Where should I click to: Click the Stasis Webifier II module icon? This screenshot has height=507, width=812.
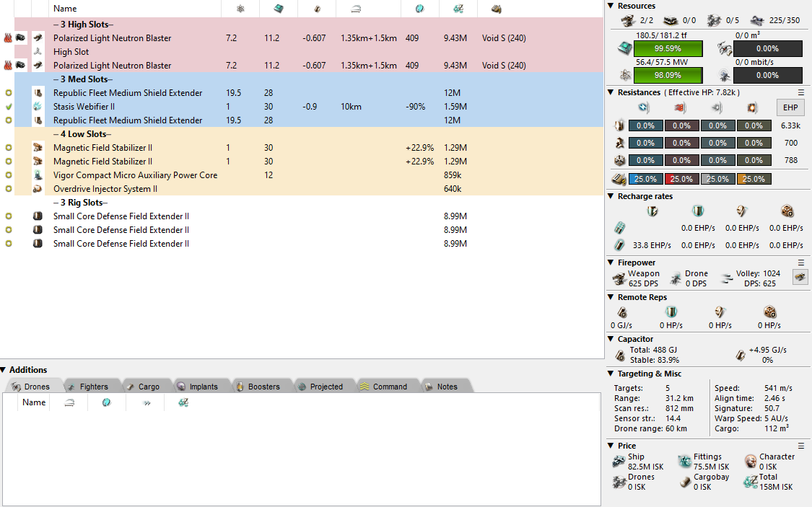coord(38,107)
